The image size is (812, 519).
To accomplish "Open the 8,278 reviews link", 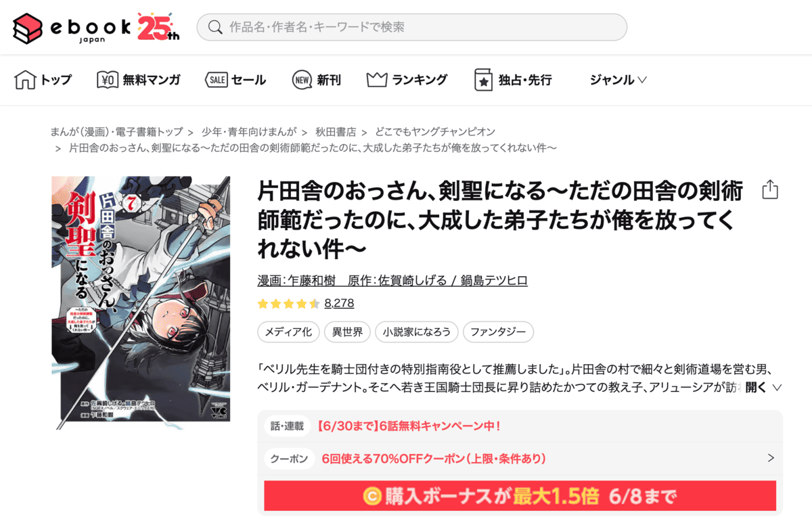I will tap(339, 303).
